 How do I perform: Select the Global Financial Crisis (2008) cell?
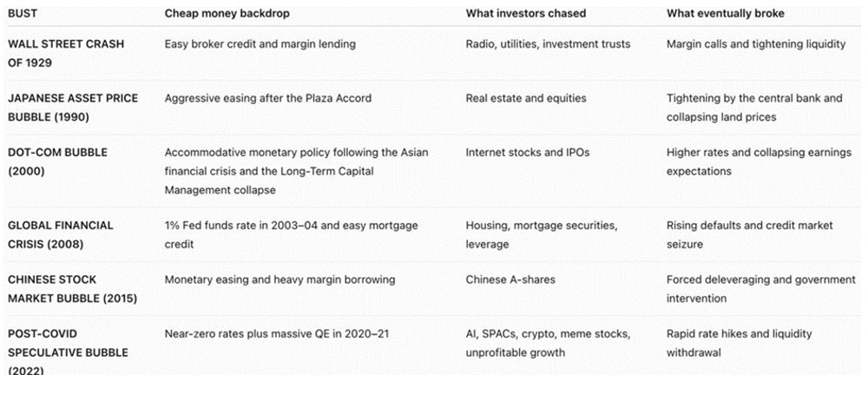click(x=61, y=234)
